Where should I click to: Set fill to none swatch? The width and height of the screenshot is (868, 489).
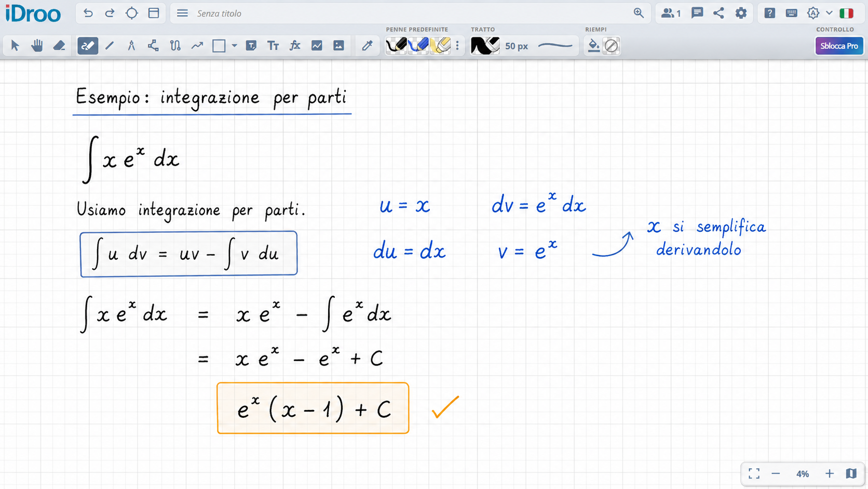pyautogui.click(x=612, y=46)
